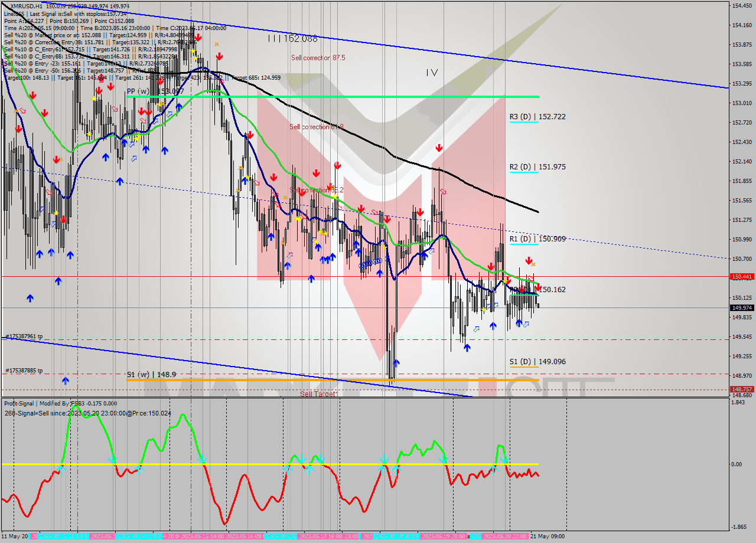Select the blue buy arrow near the 148.9 support
The image size is (756, 543).
click(x=396, y=363)
